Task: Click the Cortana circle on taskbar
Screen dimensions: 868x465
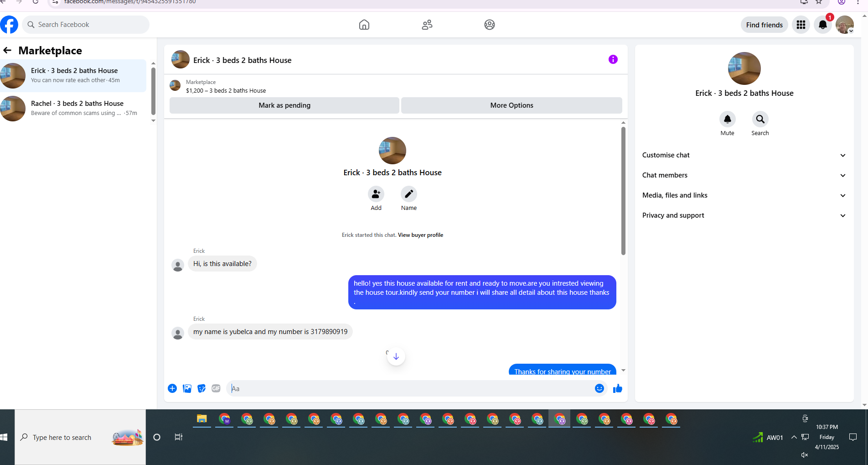Action: coord(157,437)
